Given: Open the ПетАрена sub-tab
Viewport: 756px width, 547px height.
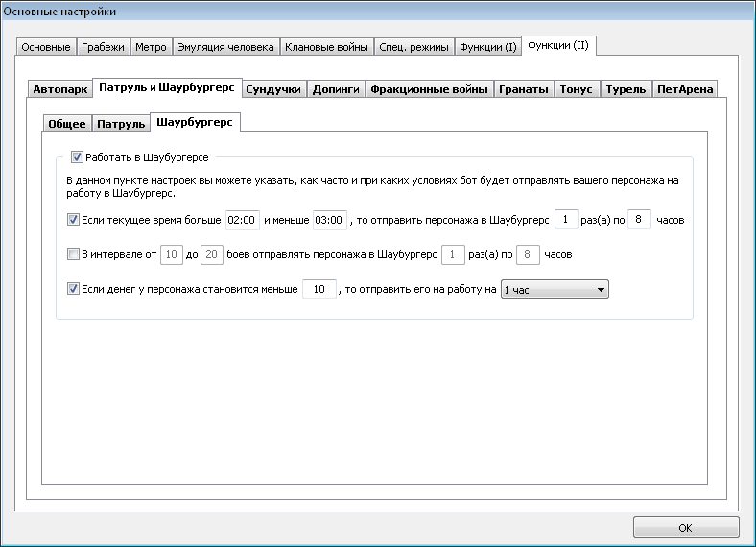Looking at the screenshot, I should (x=685, y=89).
